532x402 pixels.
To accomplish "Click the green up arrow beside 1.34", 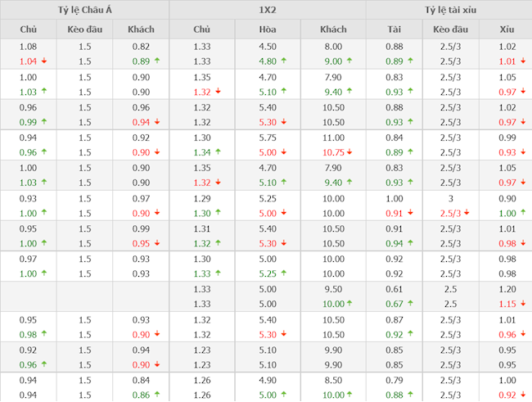I will (218, 152).
